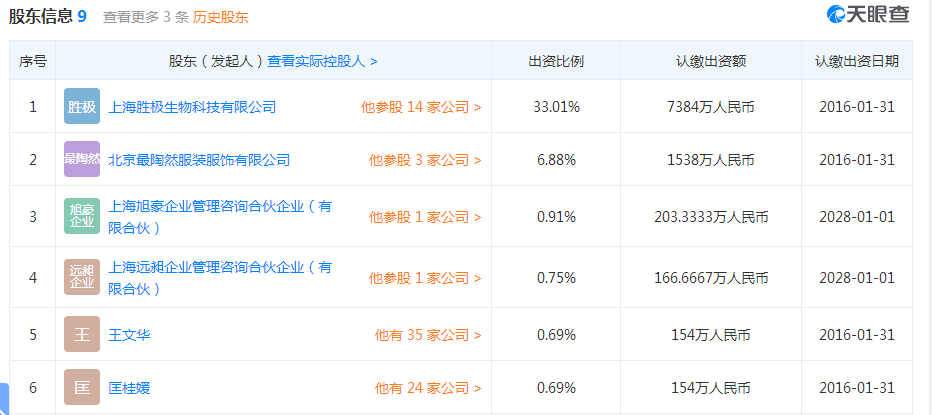This screenshot has height=415, width=932.
Task: Select the 6.88% ratio cell
Action: [556, 160]
